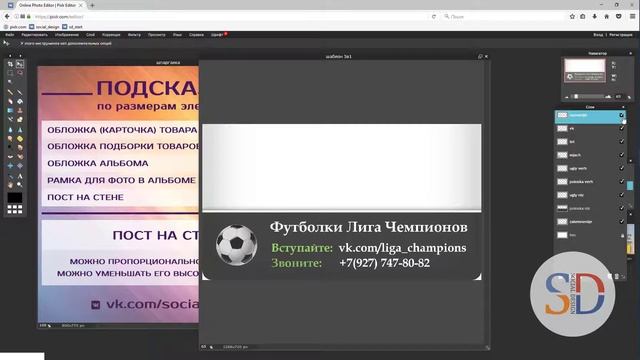
Task: Toggle visibility checkbox of 'ugly verh' layer
Action: pyautogui.click(x=622, y=168)
